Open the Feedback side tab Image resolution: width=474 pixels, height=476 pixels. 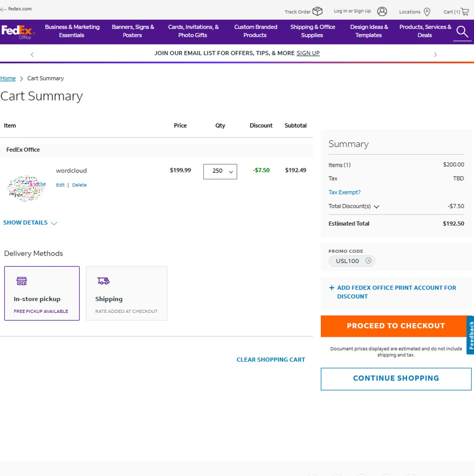(471, 335)
